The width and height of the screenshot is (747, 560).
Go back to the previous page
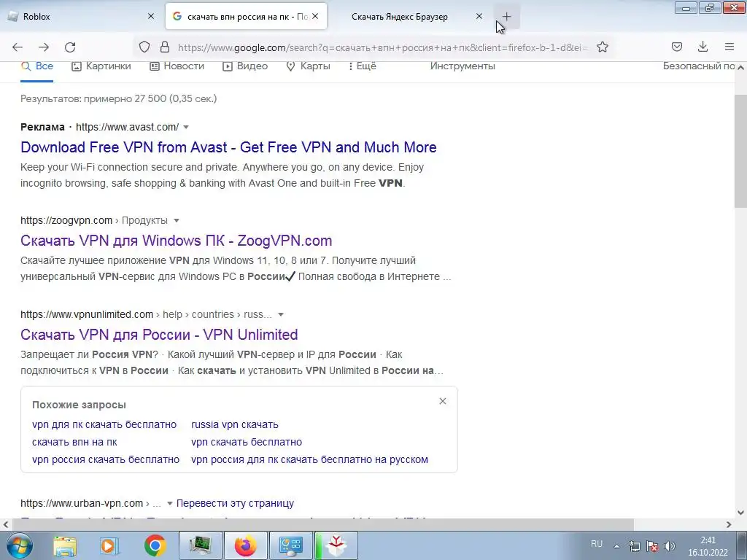click(18, 47)
